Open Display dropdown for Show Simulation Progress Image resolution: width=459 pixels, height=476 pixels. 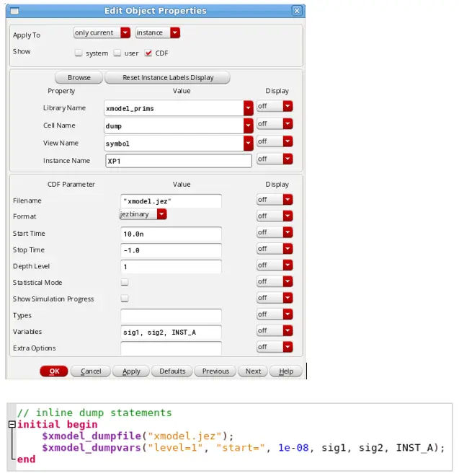(x=275, y=298)
